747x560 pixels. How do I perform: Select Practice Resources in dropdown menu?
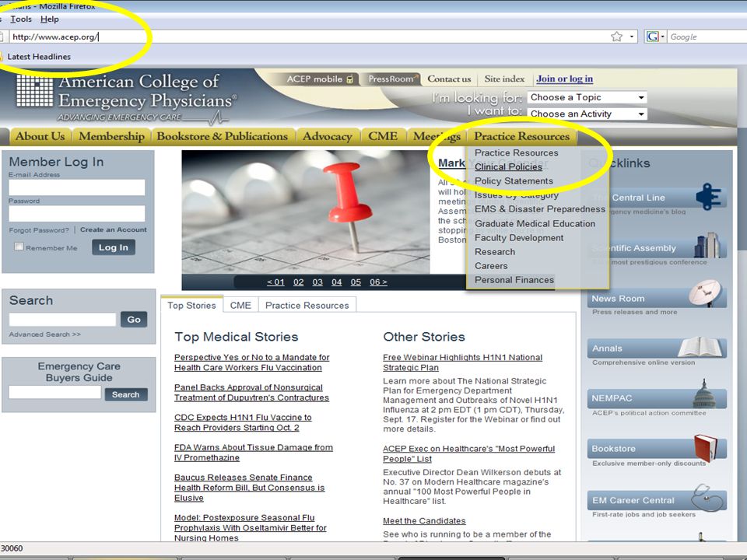click(517, 153)
